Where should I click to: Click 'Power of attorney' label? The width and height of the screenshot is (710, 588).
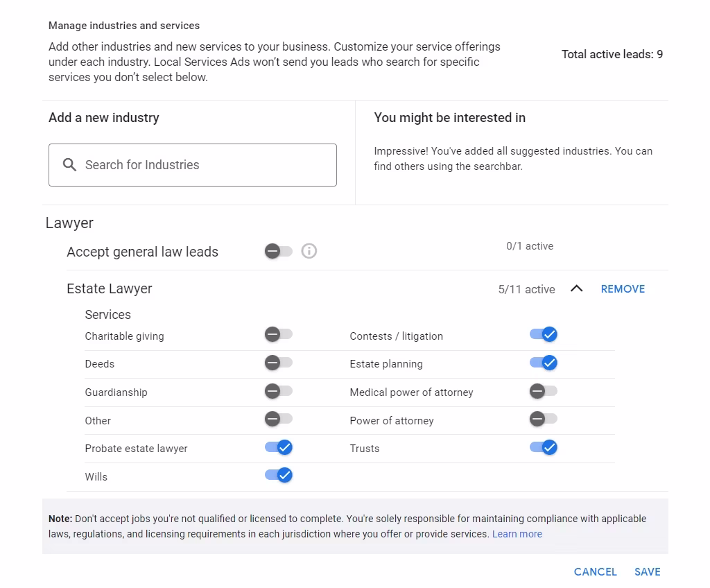click(392, 421)
